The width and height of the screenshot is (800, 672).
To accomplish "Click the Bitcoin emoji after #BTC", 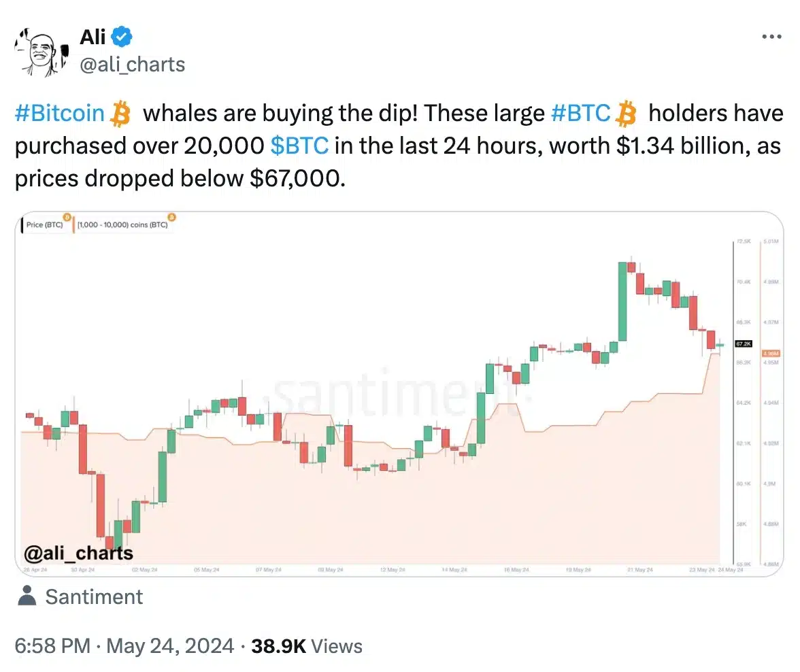I will (626, 114).
